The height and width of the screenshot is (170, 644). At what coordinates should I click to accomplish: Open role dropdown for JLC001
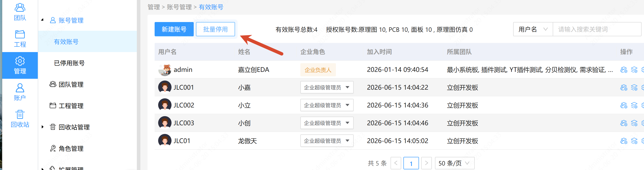tap(327, 87)
